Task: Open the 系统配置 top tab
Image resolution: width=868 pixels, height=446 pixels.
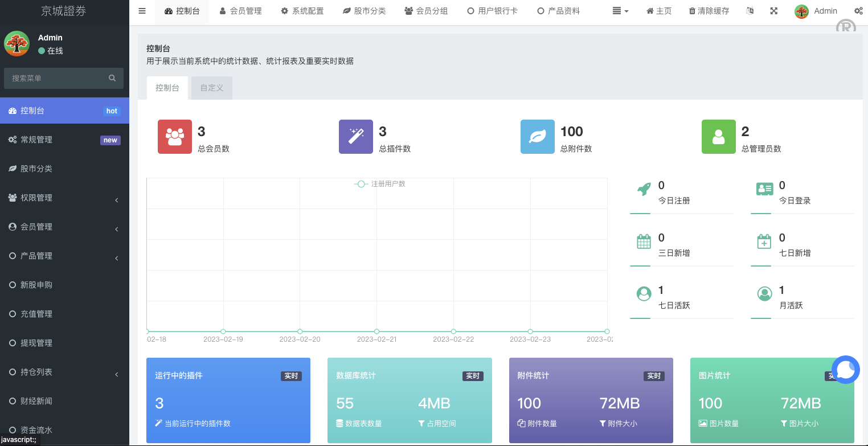Action: coord(302,11)
